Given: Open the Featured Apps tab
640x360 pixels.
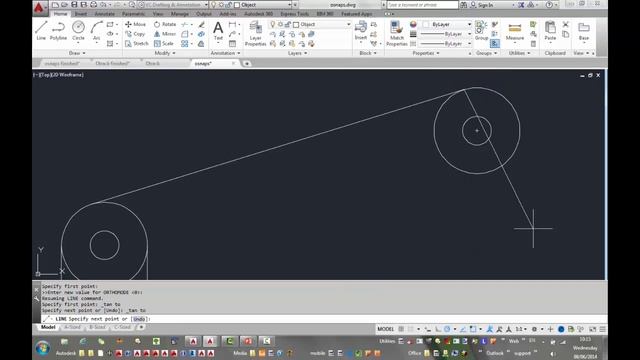Looking at the screenshot, I should coord(356,14).
